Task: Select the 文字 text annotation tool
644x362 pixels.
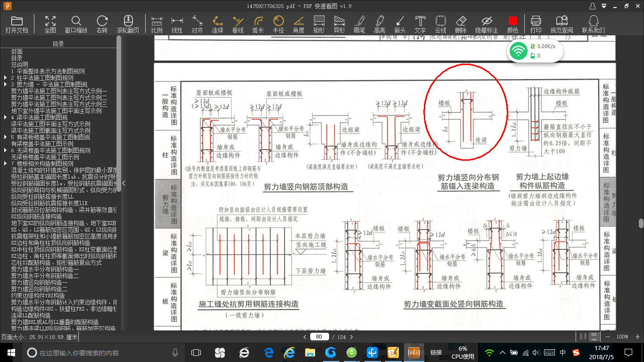Action: pos(420,25)
